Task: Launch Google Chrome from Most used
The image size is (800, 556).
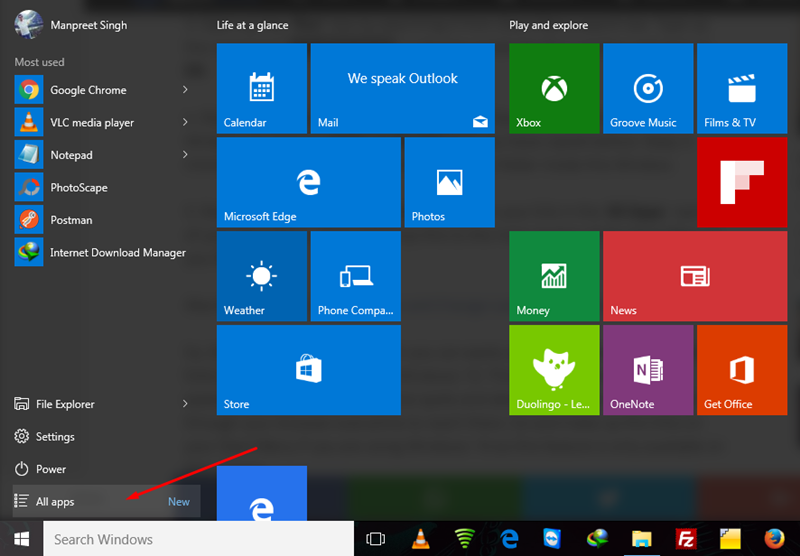Action: (88, 90)
